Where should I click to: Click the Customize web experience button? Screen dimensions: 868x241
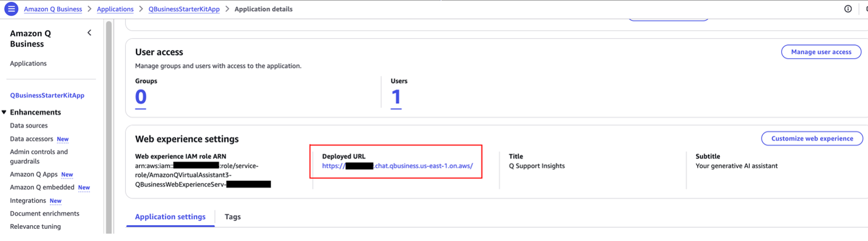point(812,138)
